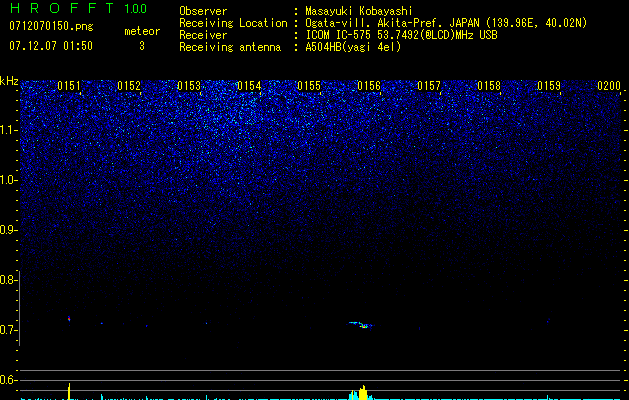Viewport: 629px width, 400px height.
Task: Click the red meteor echo near 0151
Action: [x=69, y=319]
